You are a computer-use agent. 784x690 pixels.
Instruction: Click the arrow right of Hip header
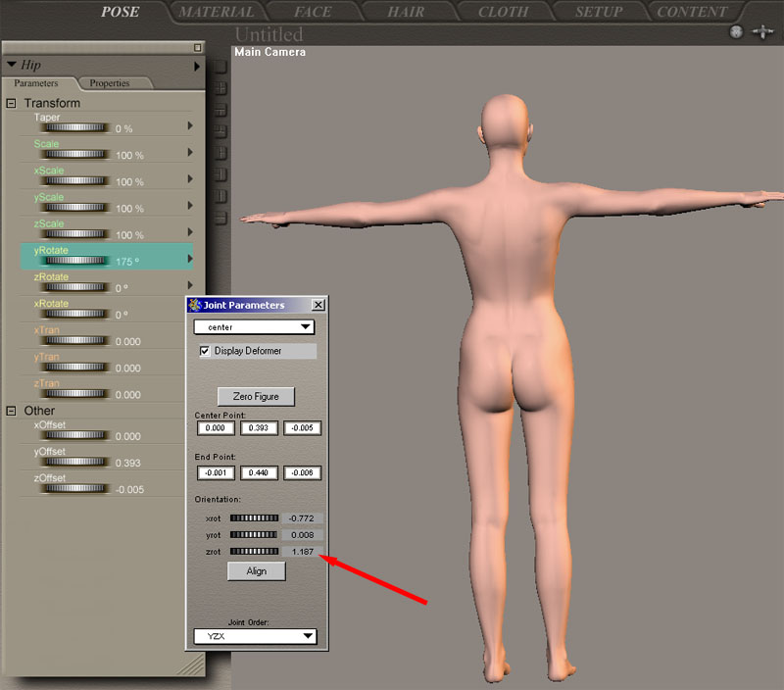pyautogui.click(x=197, y=66)
